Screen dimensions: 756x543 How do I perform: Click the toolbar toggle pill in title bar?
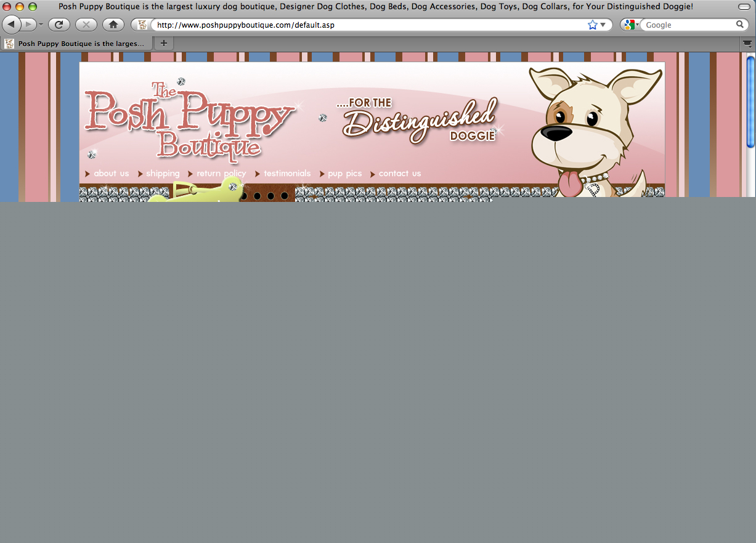744,6
